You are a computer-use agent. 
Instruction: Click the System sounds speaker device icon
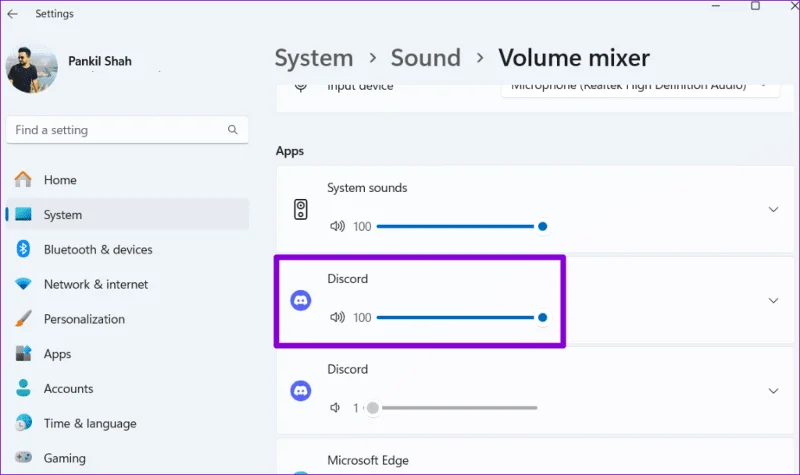(301, 209)
